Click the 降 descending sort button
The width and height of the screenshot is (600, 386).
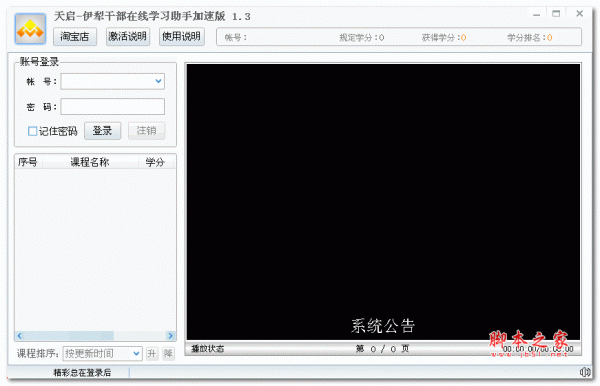click(x=168, y=353)
